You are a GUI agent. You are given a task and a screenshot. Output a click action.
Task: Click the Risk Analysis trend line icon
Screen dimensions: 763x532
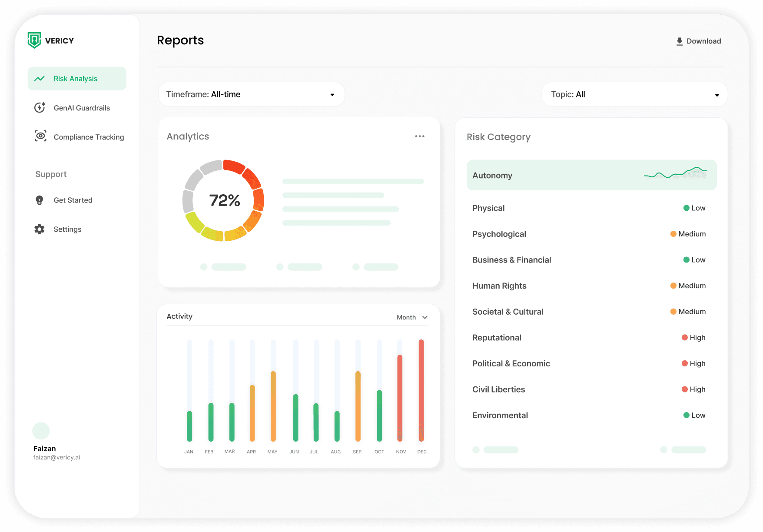coord(40,79)
